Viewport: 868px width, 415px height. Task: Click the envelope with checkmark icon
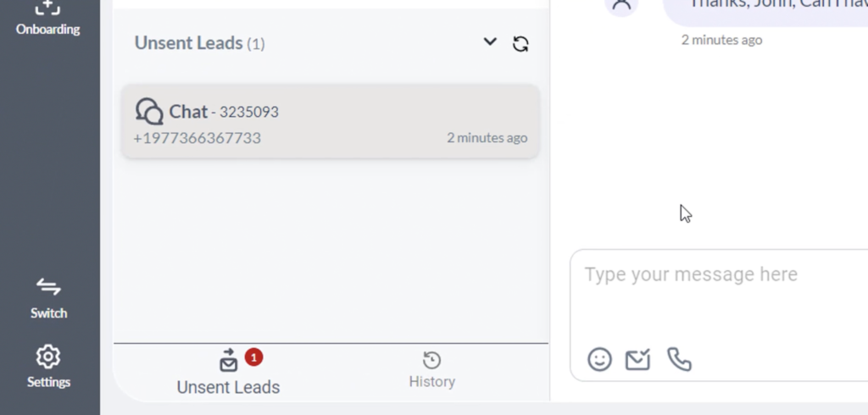637,360
